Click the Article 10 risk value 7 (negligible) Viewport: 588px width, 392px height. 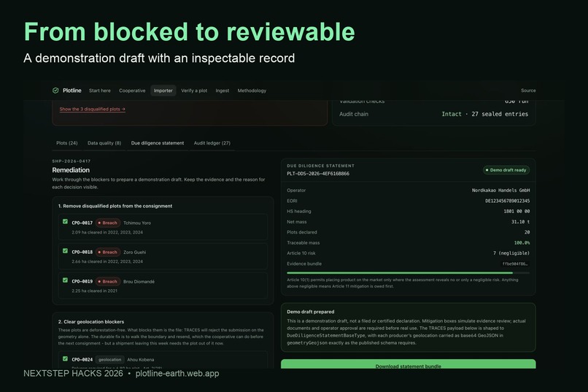point(511,253)
